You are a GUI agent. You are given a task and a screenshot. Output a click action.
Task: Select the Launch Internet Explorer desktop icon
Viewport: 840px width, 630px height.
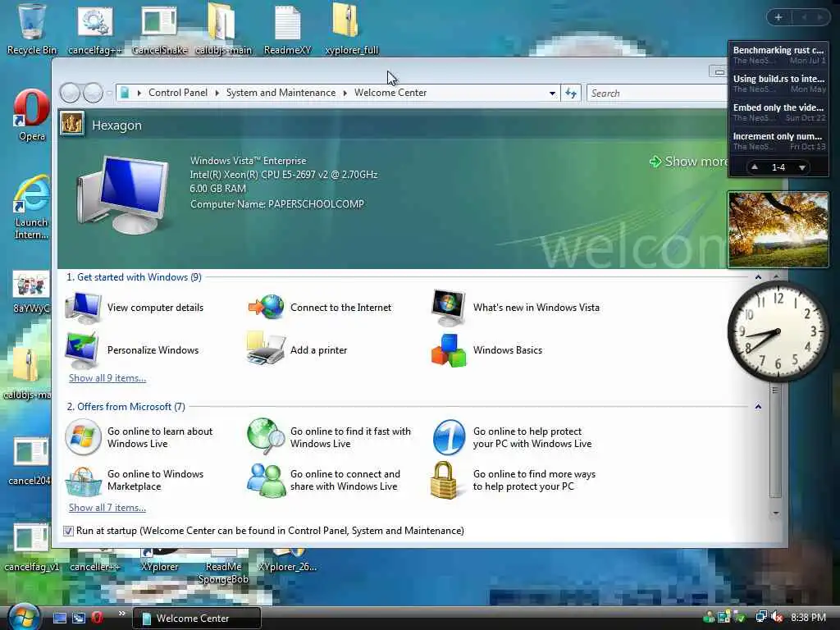point(32,208)
